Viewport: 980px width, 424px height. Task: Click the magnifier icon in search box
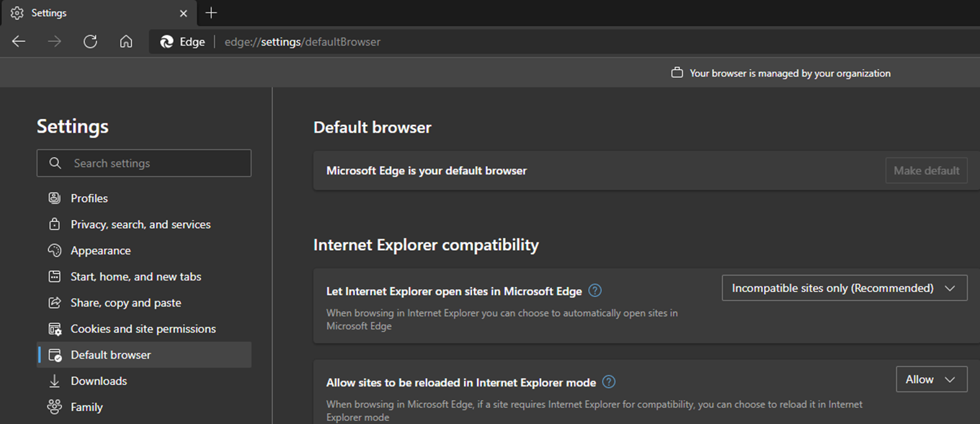[x=55, y=163]
